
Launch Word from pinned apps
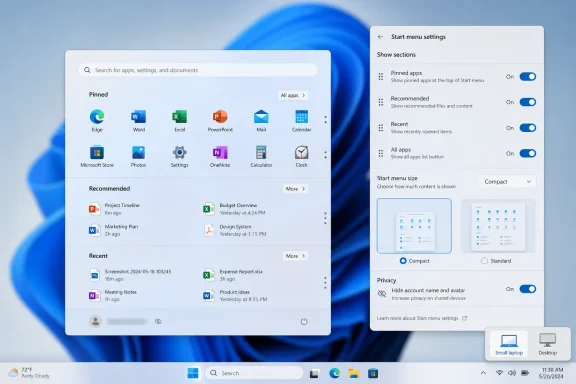138,120
